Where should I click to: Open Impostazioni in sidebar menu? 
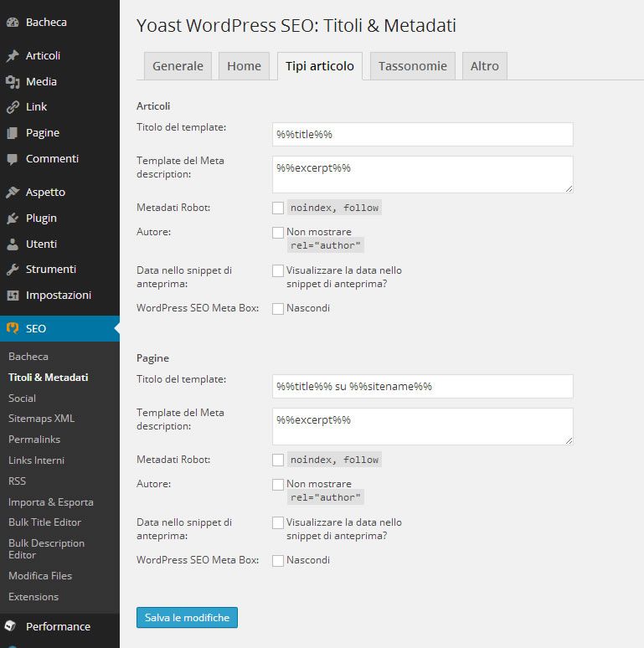point(59,296)
